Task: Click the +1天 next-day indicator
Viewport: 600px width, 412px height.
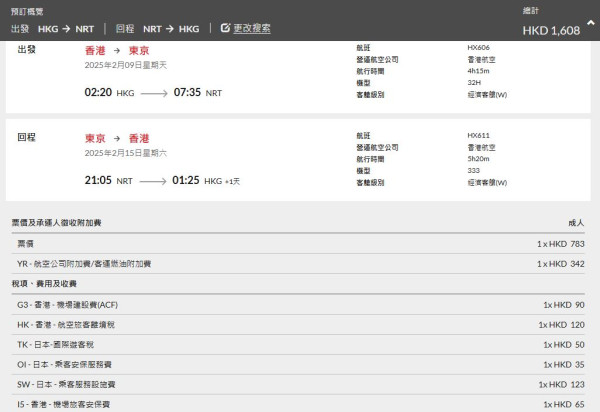Action: click(232, 181)
